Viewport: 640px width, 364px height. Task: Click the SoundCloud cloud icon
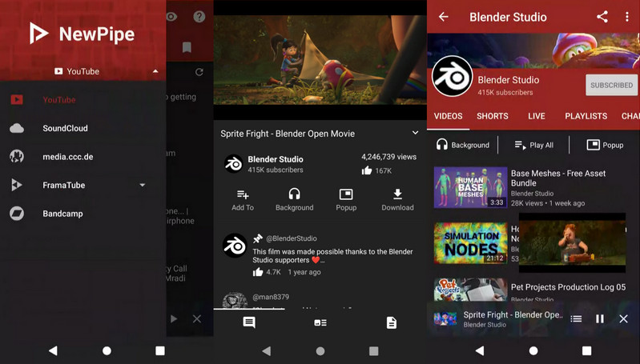coord(17,128)
